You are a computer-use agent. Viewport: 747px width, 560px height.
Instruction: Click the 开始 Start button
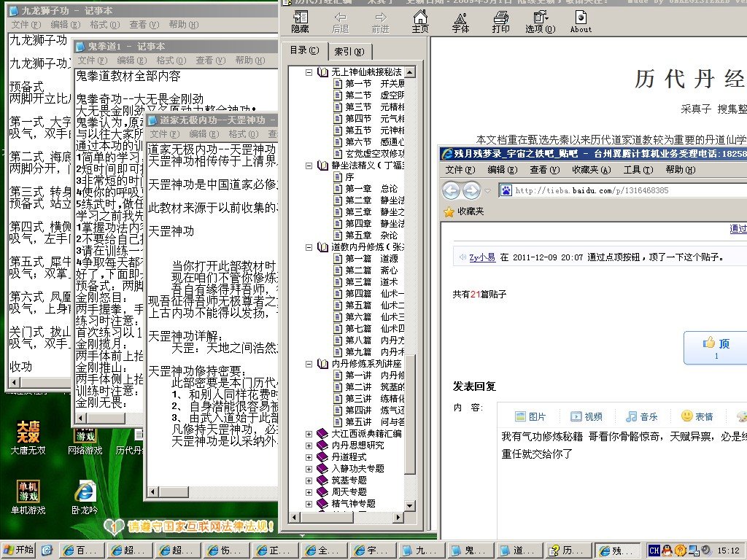pos(18,550)
